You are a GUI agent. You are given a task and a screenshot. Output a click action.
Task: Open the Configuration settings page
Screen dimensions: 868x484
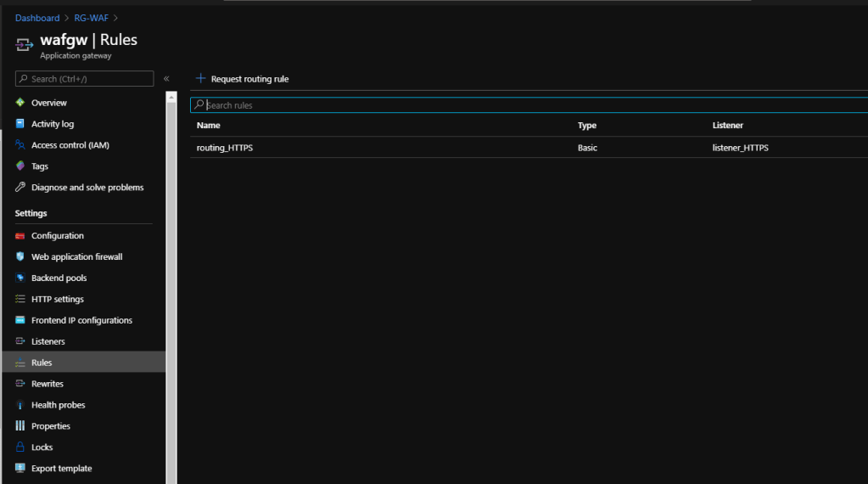pos(57,236)
